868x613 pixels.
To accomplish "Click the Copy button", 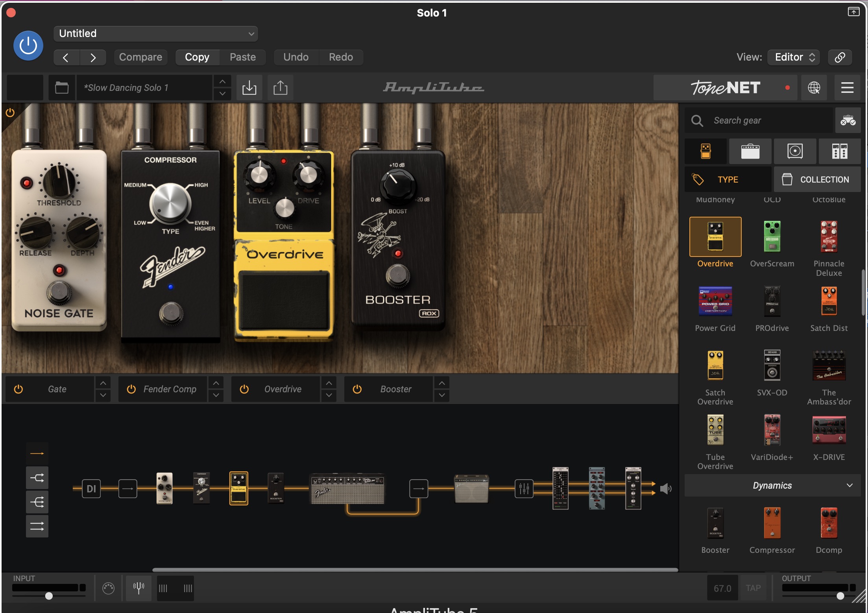I will point(197,57).
